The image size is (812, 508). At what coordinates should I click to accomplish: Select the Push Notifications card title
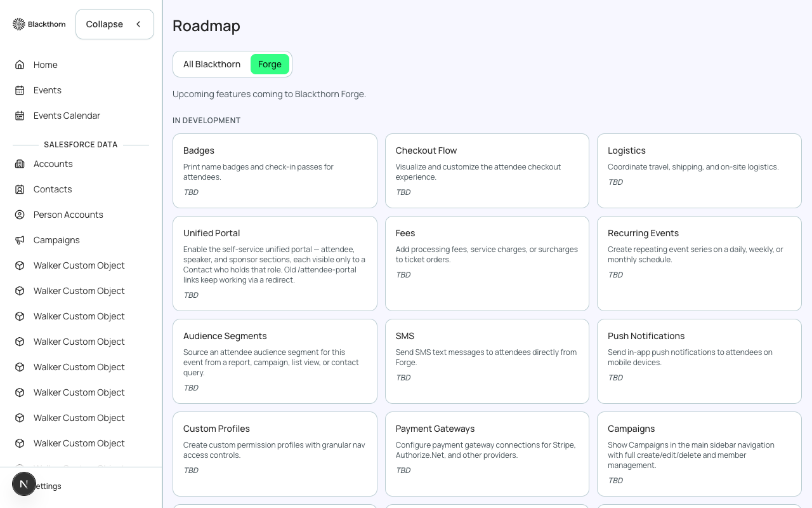[646, 336]
